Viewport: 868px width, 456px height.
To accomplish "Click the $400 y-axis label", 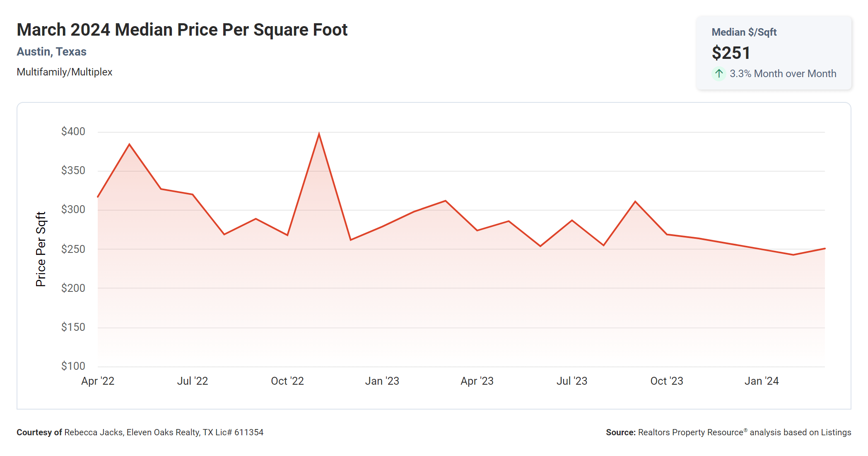I will coord(73,131).
